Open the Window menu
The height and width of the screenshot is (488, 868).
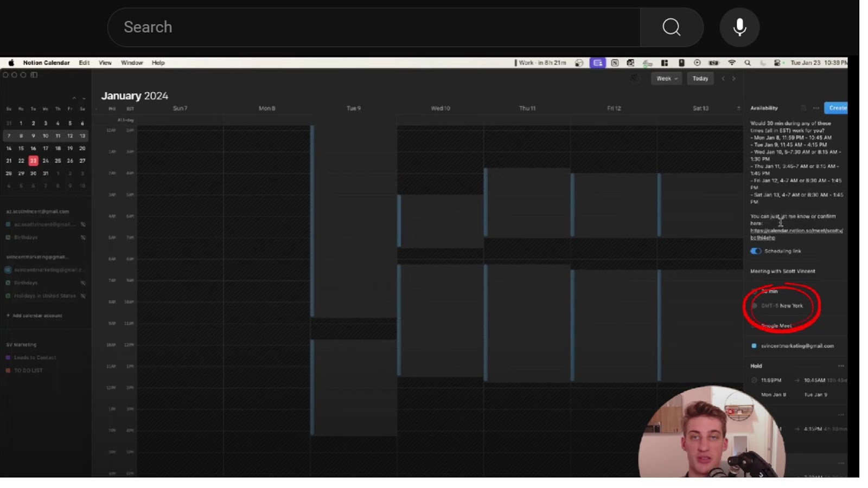click(132, 63)
